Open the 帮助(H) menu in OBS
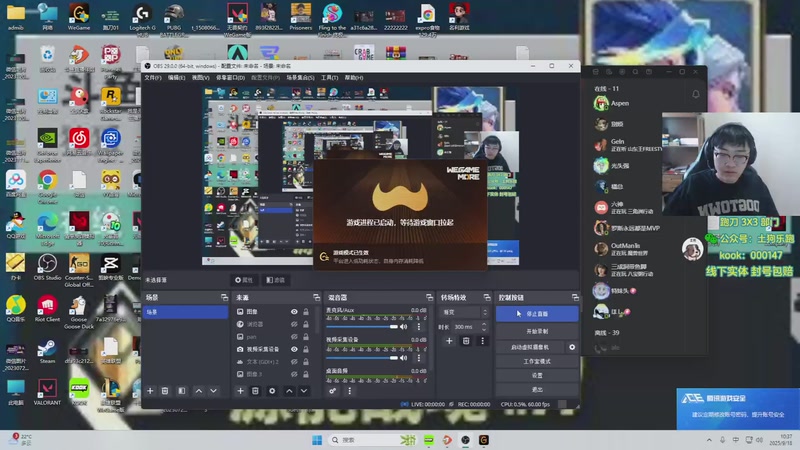800x450 pixels. tap(354, 78)
